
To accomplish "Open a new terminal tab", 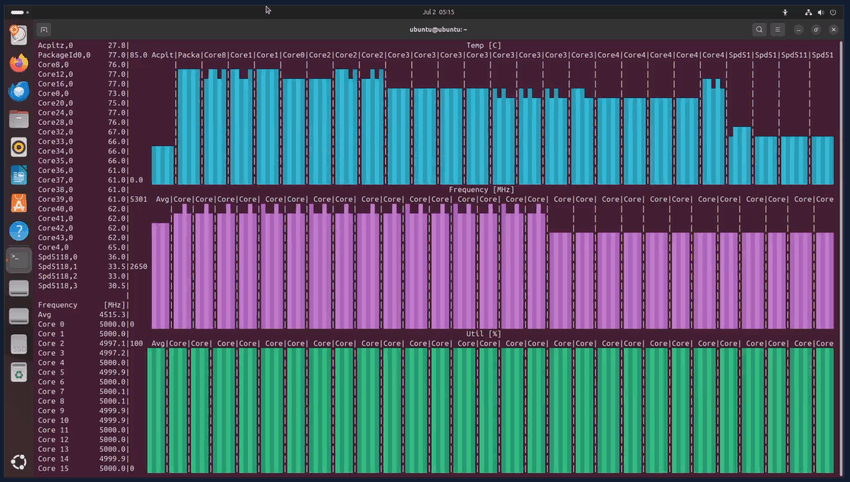I will point(45,30).
